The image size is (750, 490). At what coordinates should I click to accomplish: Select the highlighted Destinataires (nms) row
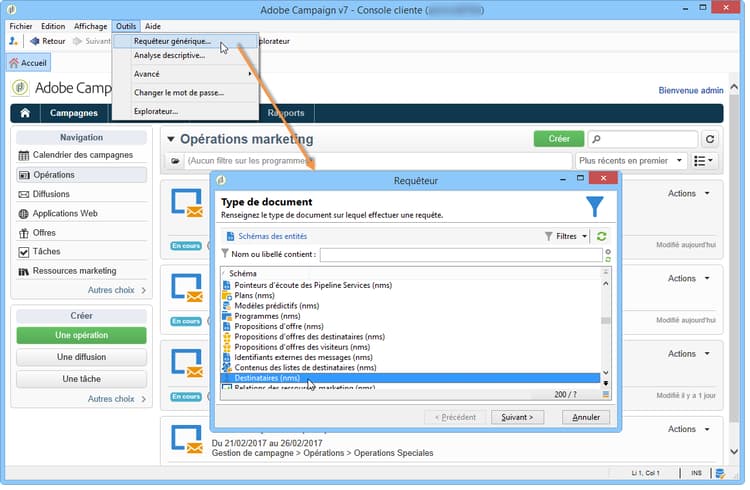point(410,379)
